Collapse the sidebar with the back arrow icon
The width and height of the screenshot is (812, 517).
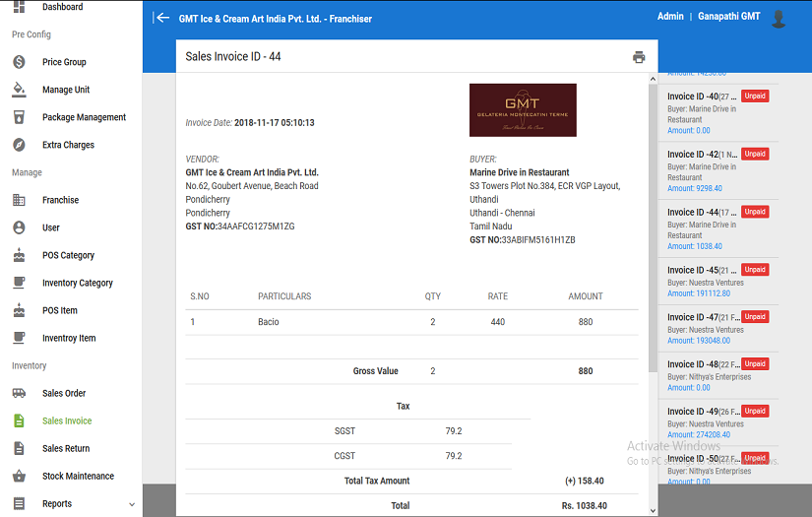click(161, 18)
